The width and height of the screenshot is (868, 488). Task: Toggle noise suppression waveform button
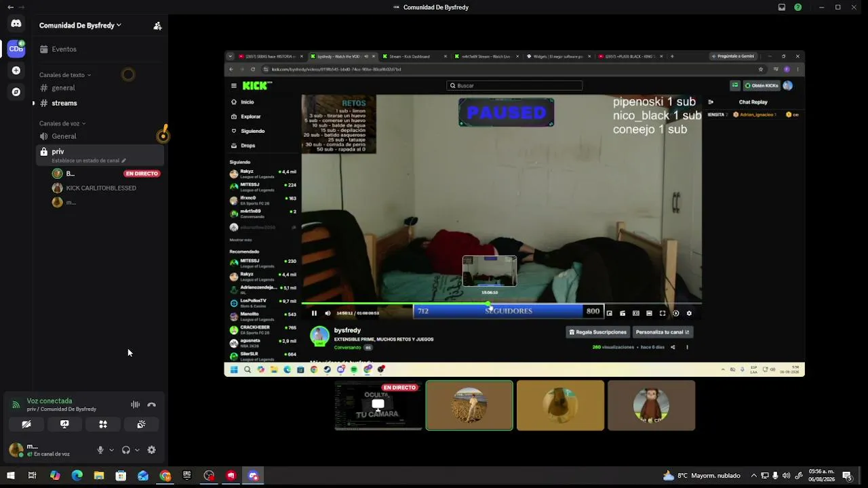136,405
